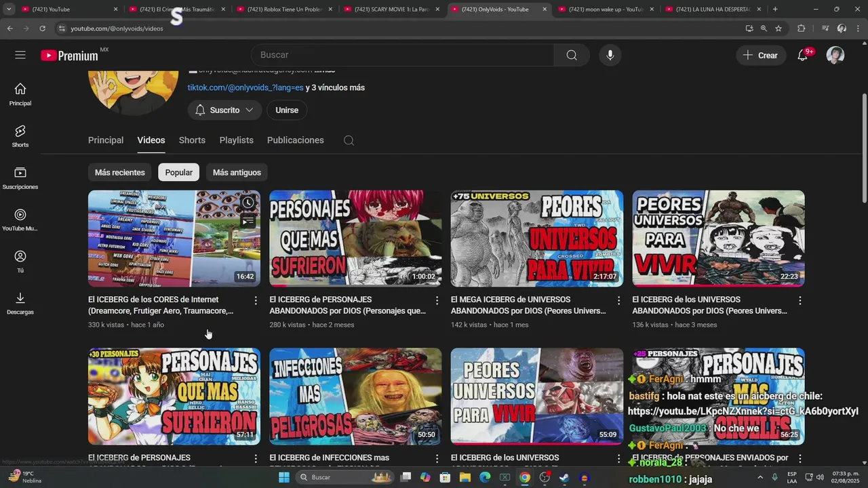
Task: Click the Crear button
Action: click(761, 56)
